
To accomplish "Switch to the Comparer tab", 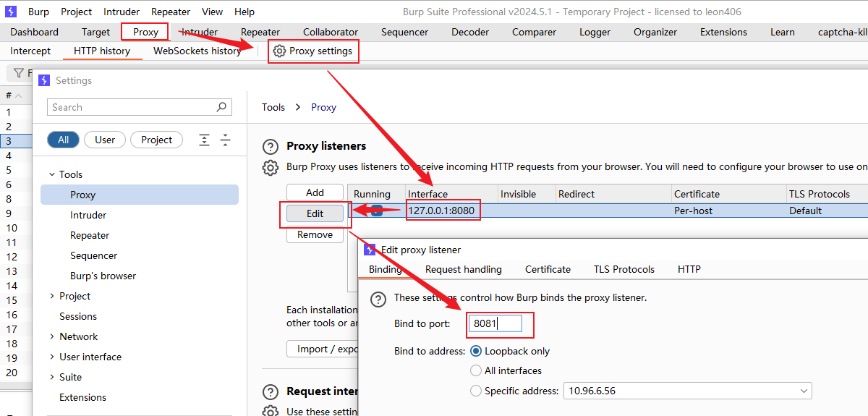I will point(534,32).
